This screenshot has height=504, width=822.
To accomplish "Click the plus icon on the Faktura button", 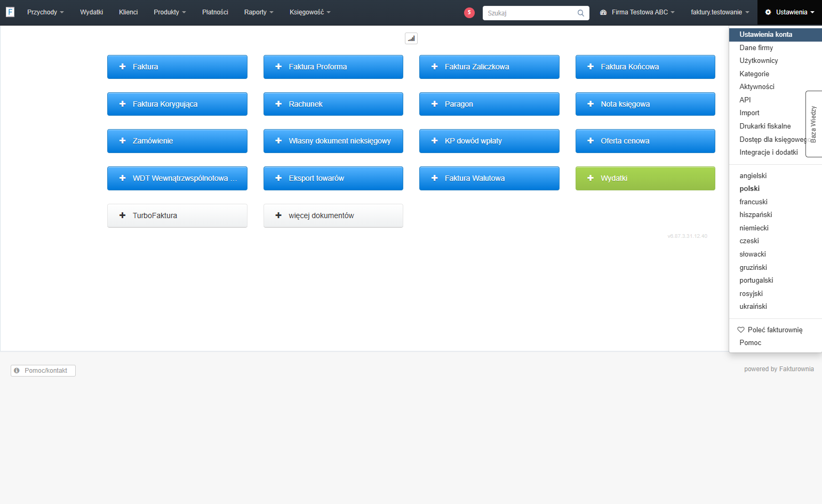I will point(122,67).
